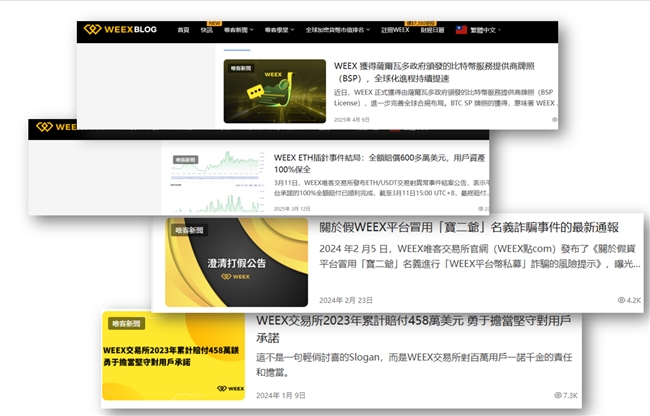The image size is (650, 416).
Task: Open the BSP license article thumbnail
Action: (274, 91)
